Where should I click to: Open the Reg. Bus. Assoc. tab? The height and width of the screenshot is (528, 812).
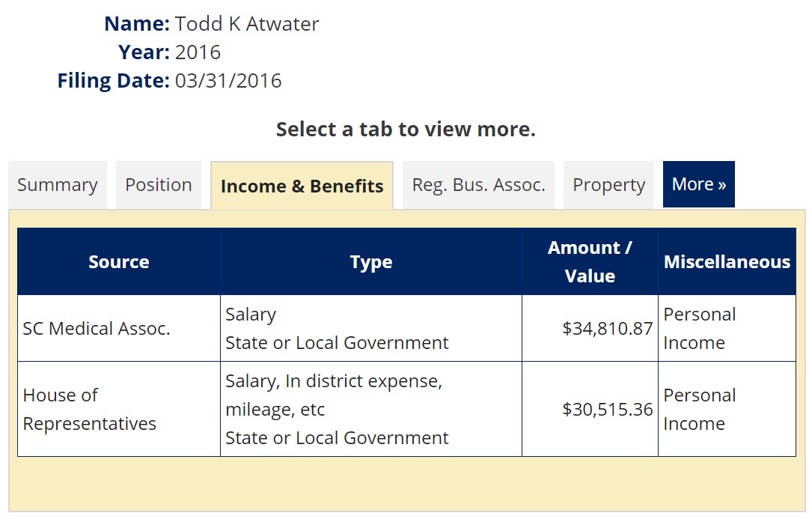coord(478,185)
